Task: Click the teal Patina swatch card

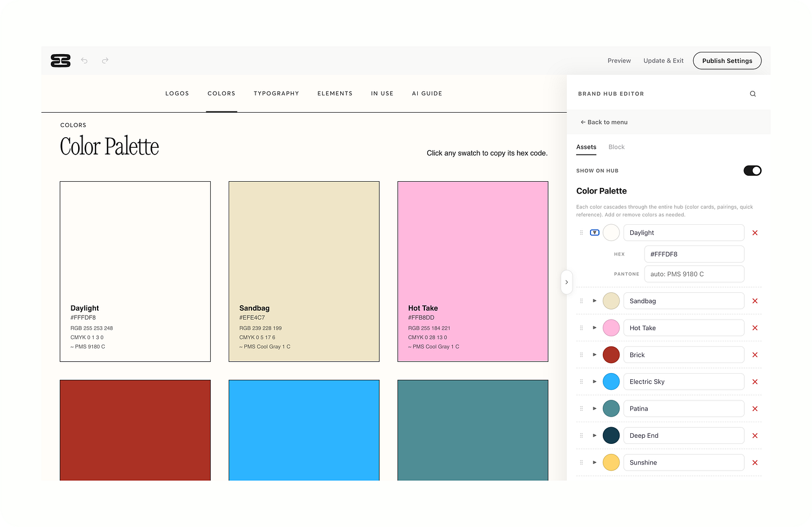Action: pos(473,430)
